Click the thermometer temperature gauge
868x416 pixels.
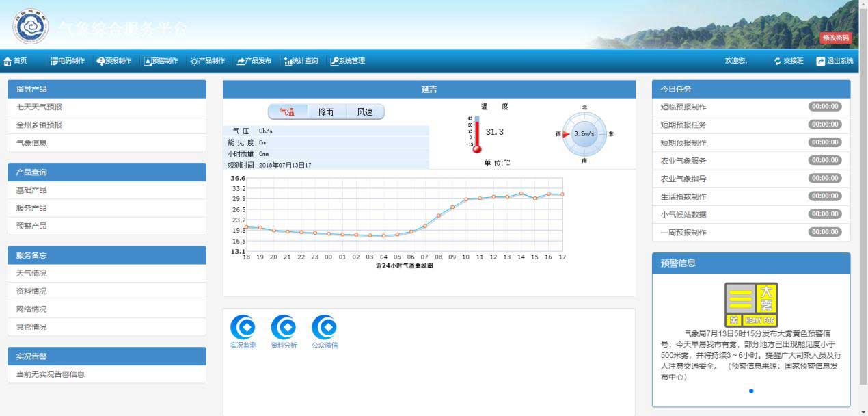(477, 134)
